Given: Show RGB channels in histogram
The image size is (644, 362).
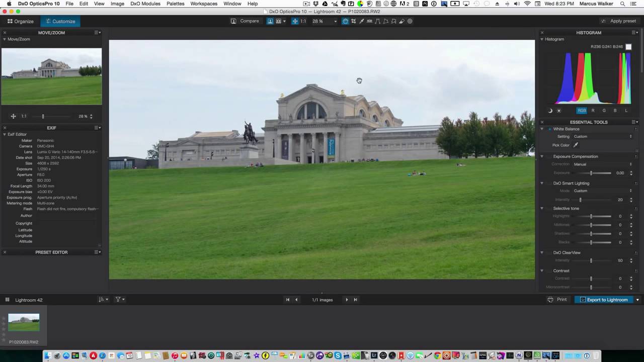Looking at the screenshot, I should point(582,111).
